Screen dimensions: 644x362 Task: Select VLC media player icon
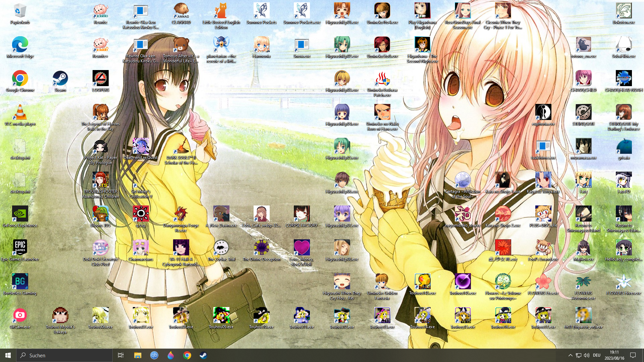(20, 115)
